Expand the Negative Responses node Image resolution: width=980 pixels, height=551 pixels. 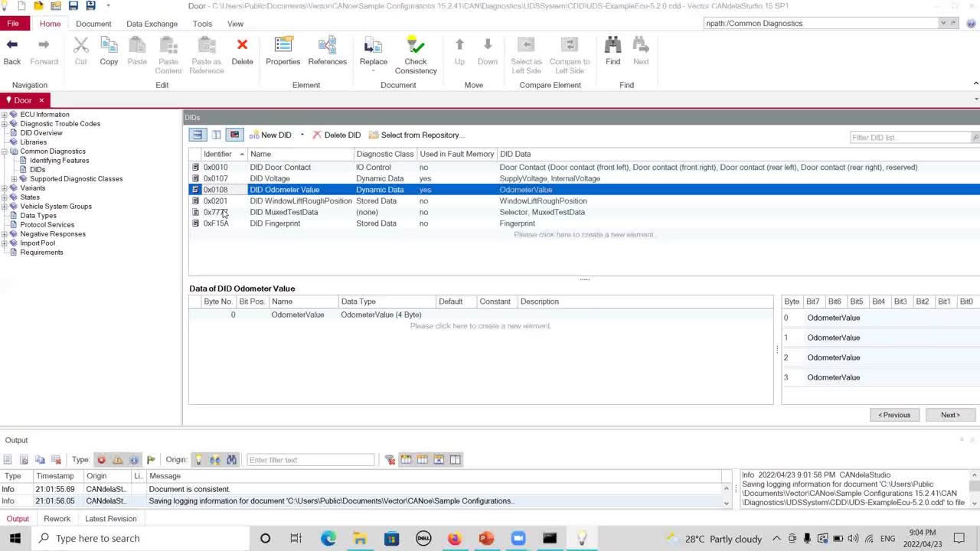(x=5, y=234)
